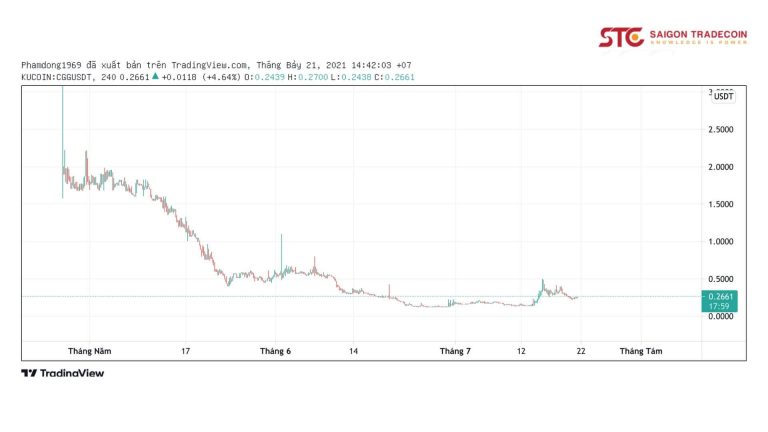768x432 pixels.
Task: Select the Tháng Năm time axis marker
Action: (x=89, y=351)
